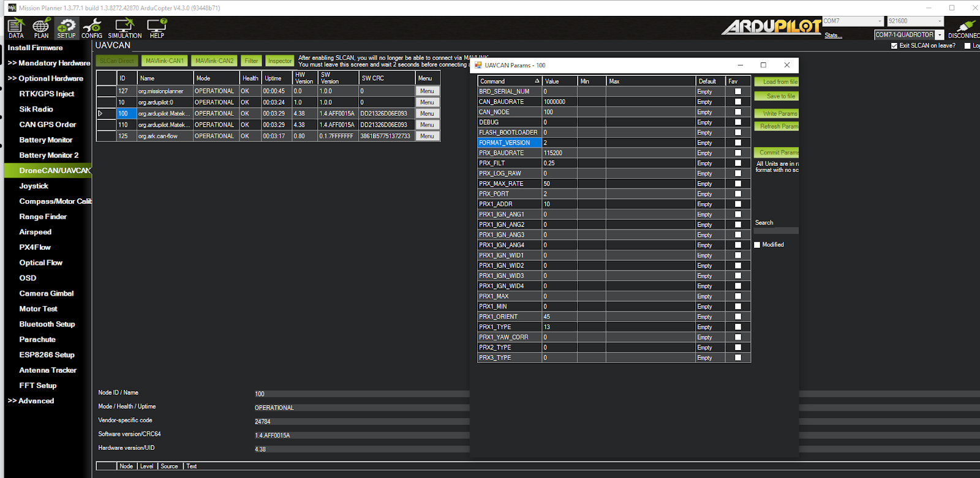Screen dimensions: 980x478
Task: Click the Filter button
Action: (251, 61)
